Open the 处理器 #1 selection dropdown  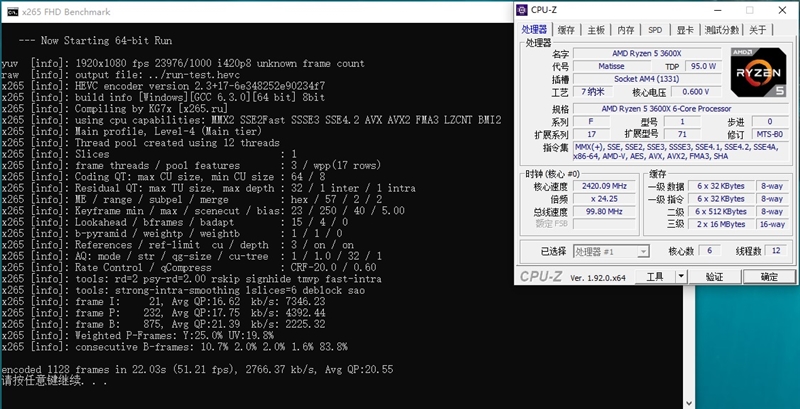click(611, 251)
